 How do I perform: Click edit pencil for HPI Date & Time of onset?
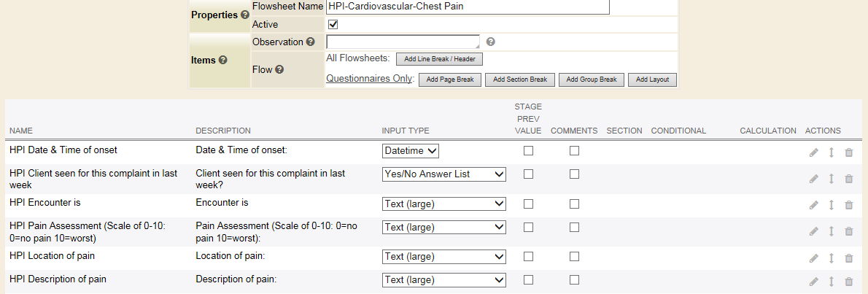[x=813, y=152]
